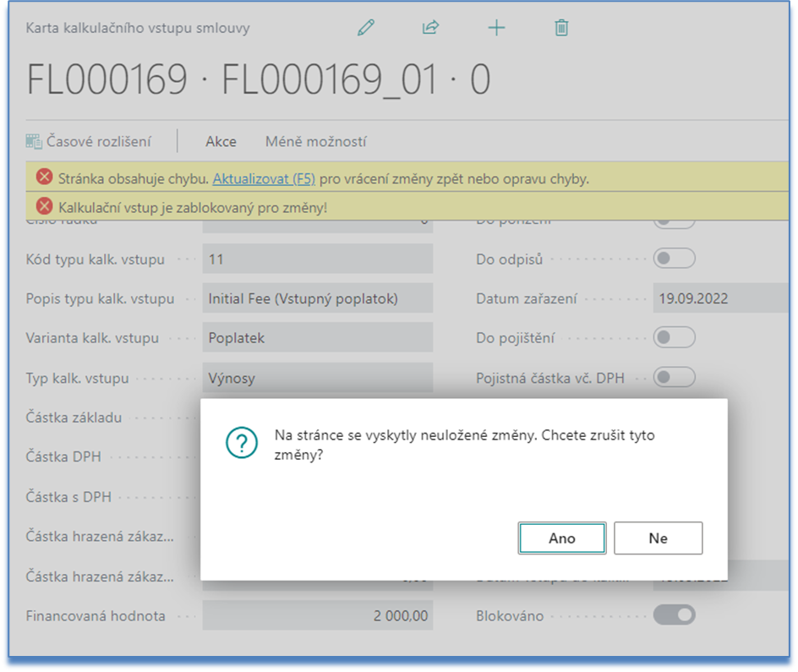
Task: Select Méně možností menu item
Action: point(315,141)
